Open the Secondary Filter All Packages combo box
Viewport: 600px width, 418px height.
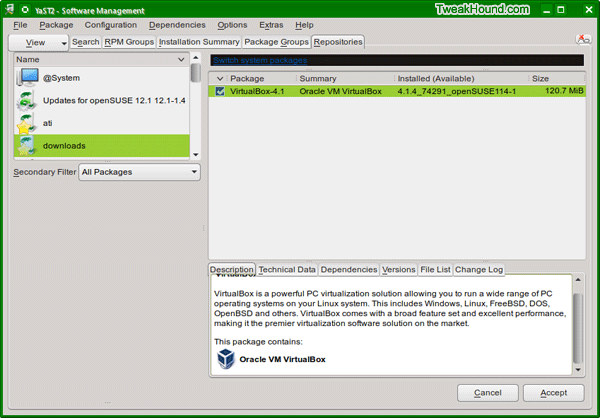(139, 172)
